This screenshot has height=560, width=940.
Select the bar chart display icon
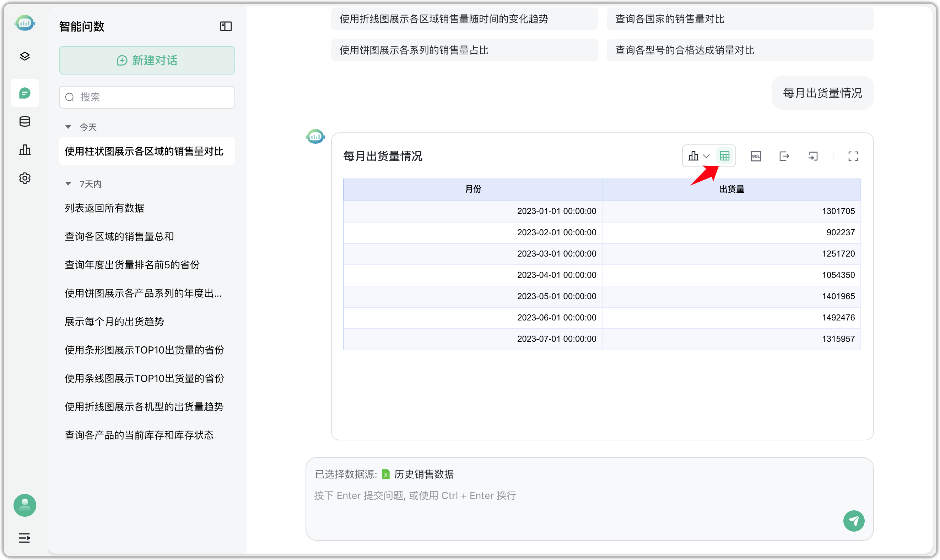pos(693,156)
